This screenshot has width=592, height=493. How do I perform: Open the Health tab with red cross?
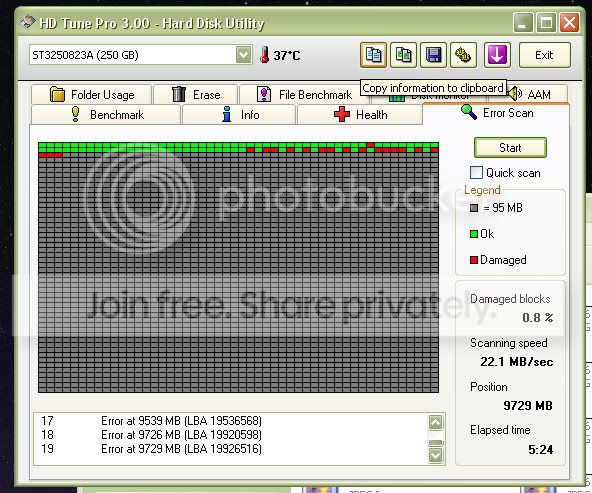click(360, 114)
